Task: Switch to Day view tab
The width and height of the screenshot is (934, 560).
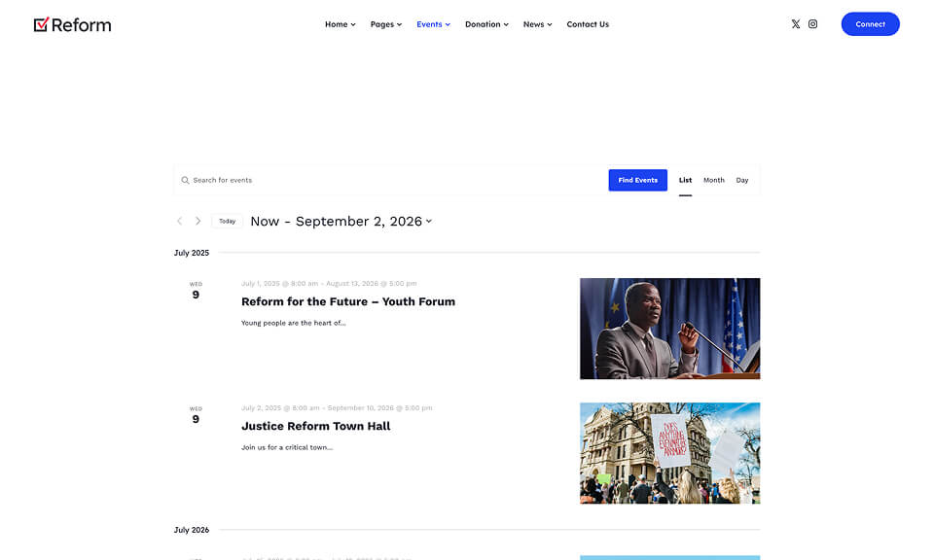Action: point(742,180)
